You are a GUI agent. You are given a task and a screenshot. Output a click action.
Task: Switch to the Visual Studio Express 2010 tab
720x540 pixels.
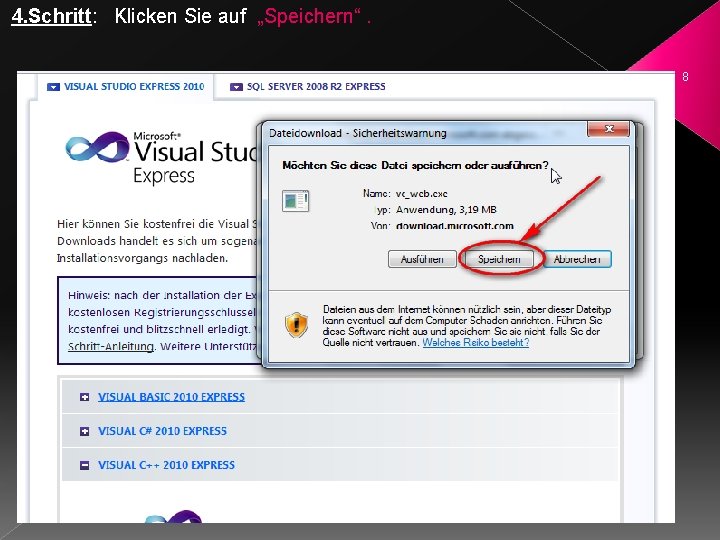[x=125, y=86]
